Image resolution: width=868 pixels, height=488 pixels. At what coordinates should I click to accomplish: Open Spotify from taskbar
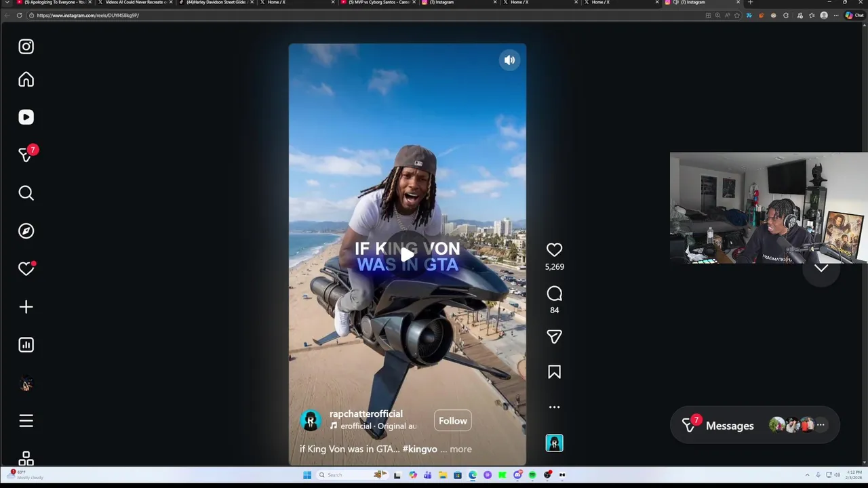coord(532,475)
